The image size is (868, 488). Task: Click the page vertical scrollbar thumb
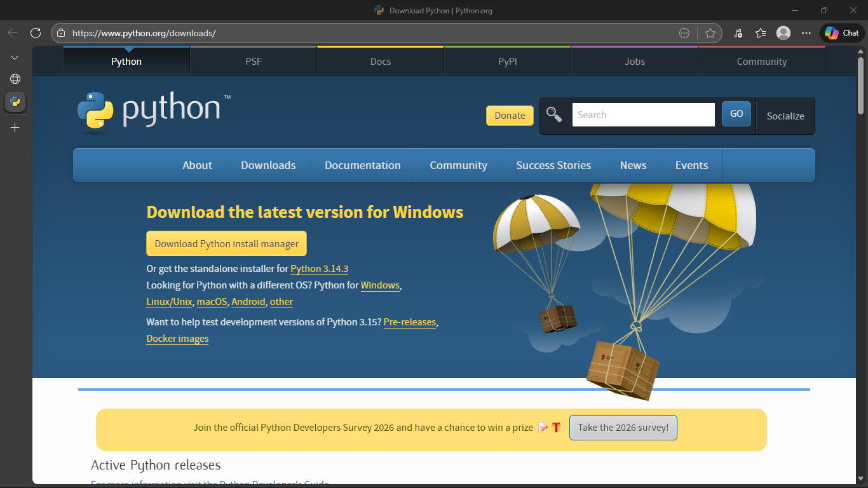click(860, 85)
